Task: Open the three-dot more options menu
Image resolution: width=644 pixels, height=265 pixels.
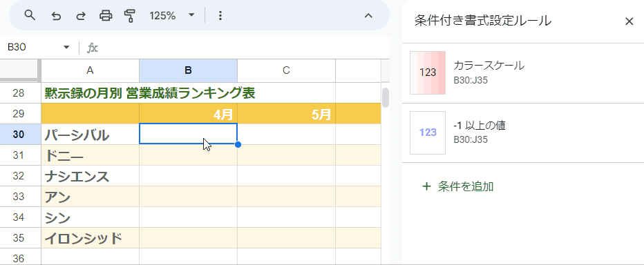Action: [x=220, y=16]
